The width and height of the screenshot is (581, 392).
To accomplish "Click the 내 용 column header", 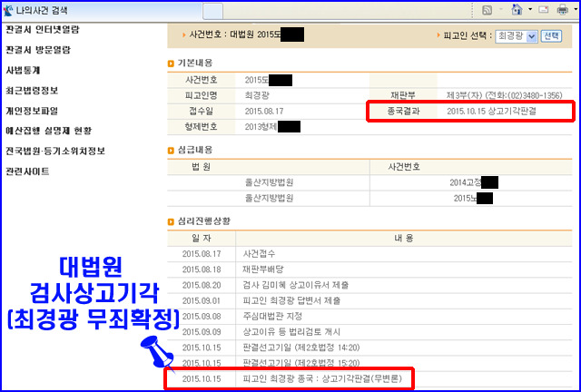I will point(403,239).
